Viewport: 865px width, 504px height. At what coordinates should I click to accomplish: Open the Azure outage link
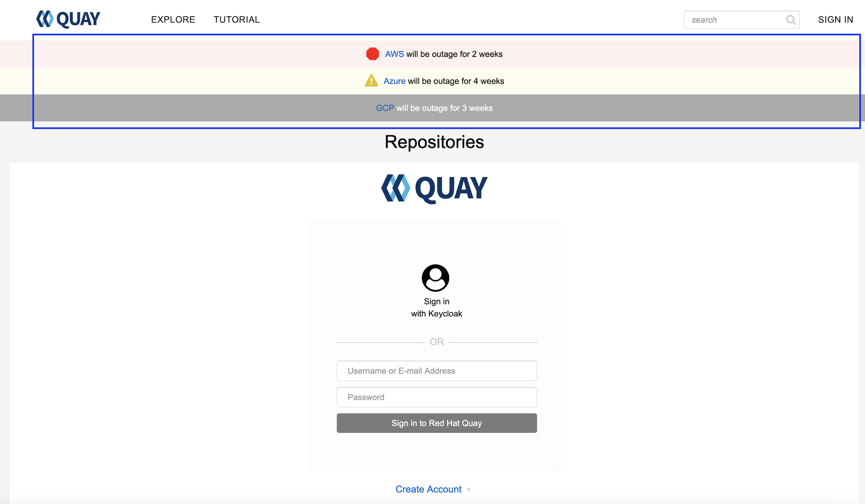click(x=394, y=81)
